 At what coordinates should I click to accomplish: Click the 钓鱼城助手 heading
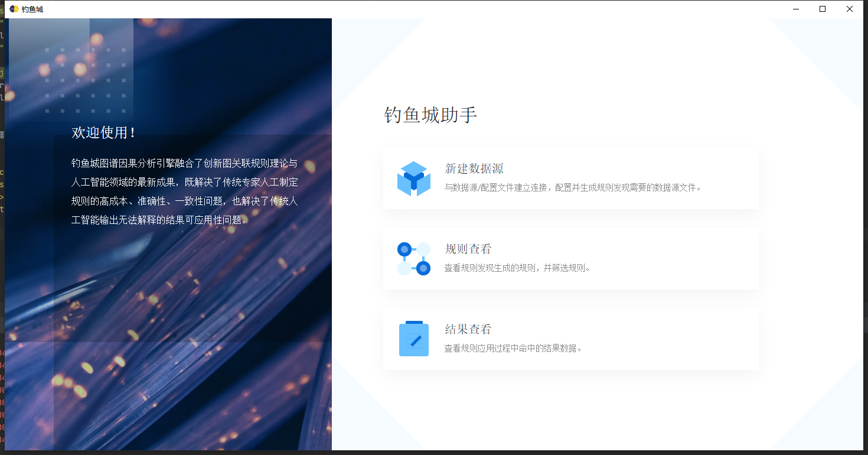pyautogui.click(x=431, y=115)
